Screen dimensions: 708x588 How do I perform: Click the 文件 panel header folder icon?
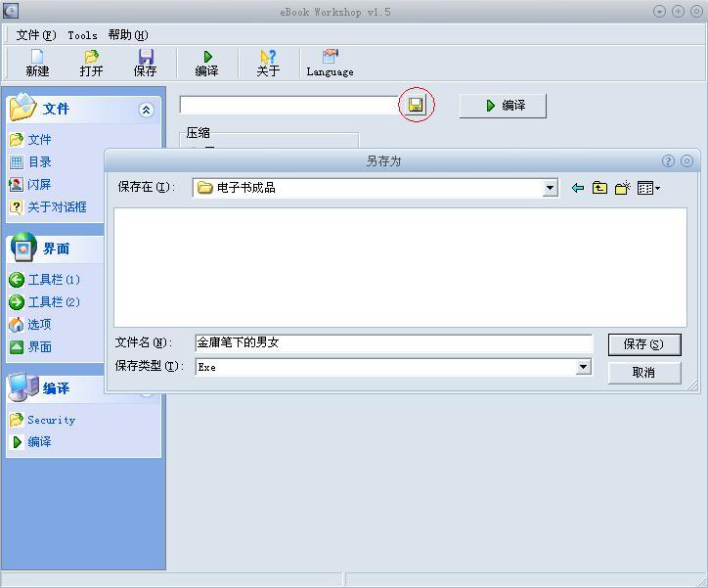coord(22,107)
